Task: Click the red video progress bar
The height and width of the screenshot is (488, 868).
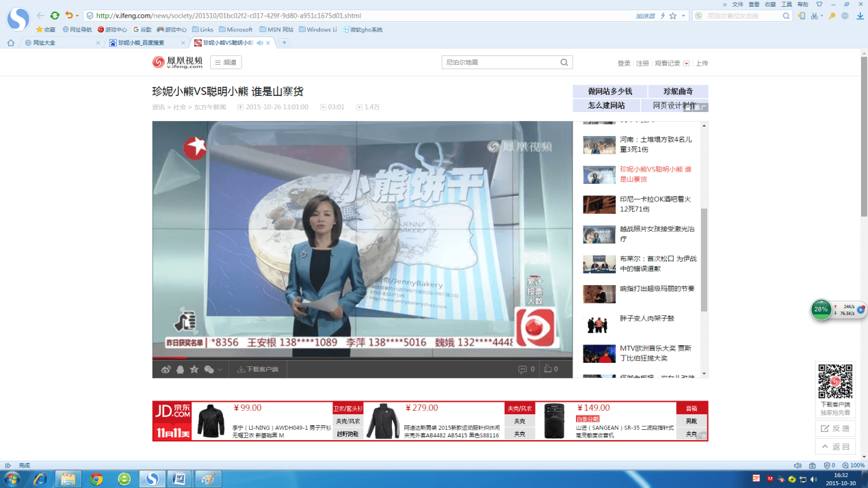Action: coord(169,357)
